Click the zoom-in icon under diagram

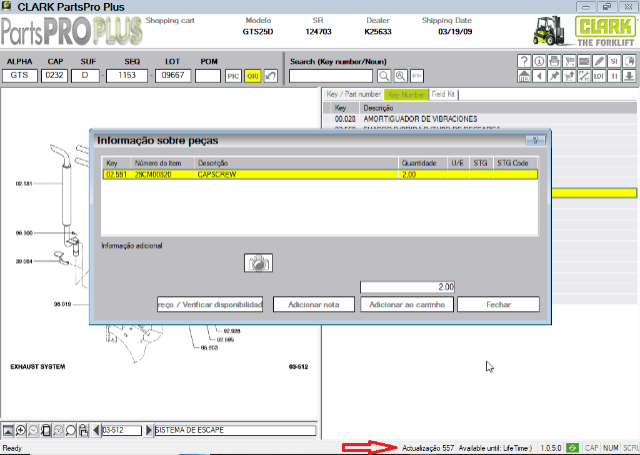click(x=20, y=430)
